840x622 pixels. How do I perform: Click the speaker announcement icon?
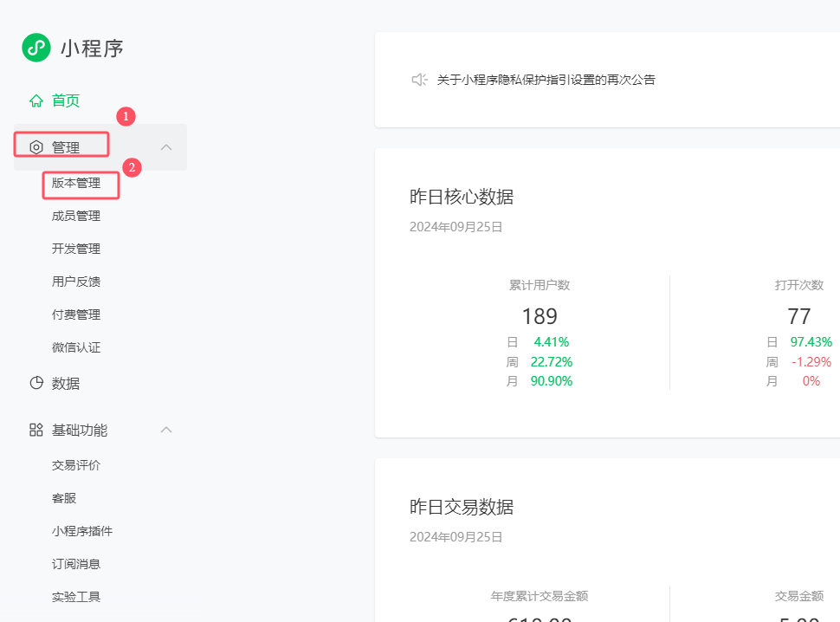pyautogui.click(x=419, y=80)
